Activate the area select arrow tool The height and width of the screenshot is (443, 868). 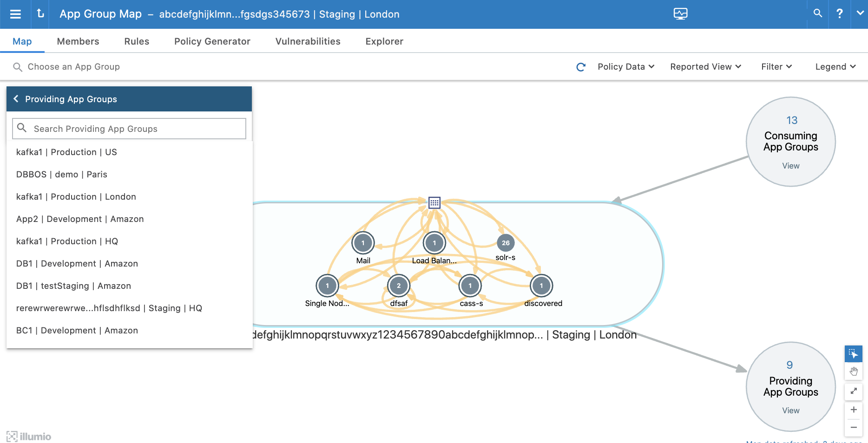tap(854, 353)
